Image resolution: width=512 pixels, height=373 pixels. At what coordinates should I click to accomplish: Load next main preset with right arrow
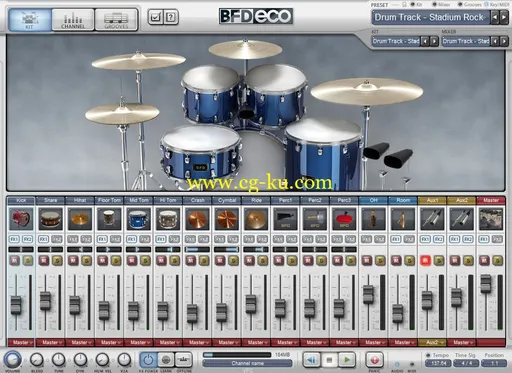504,17
